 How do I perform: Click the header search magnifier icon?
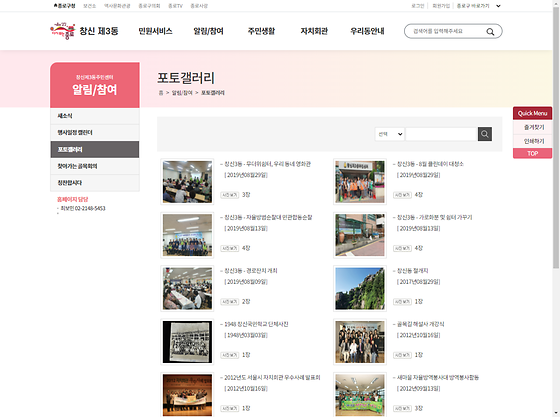click(490, 32)
